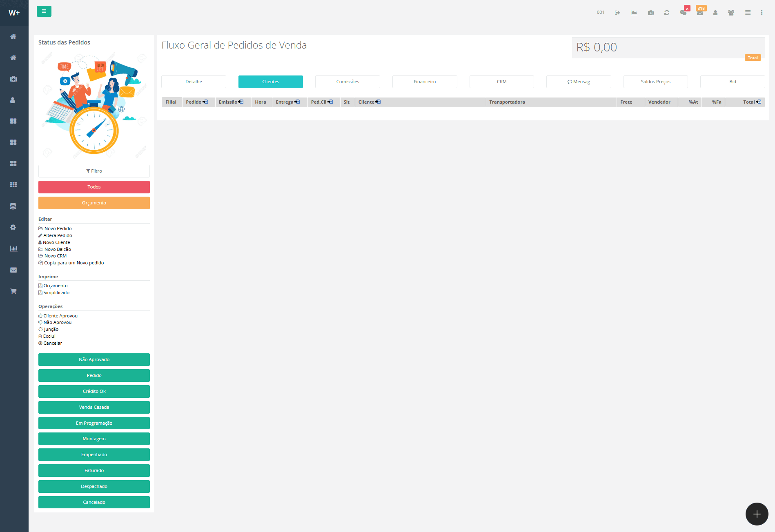Filter by Faturado status

click(x=94, y=470)
